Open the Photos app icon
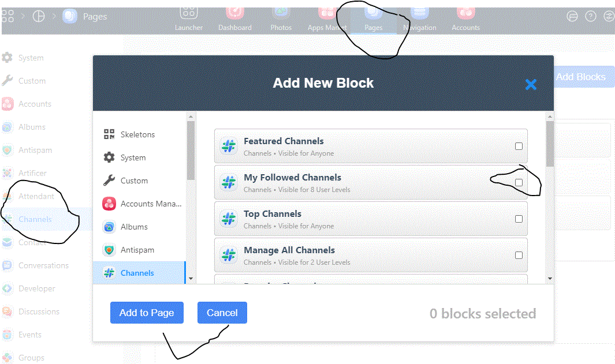Screen dimensions: 615x364 click(281, 13)
